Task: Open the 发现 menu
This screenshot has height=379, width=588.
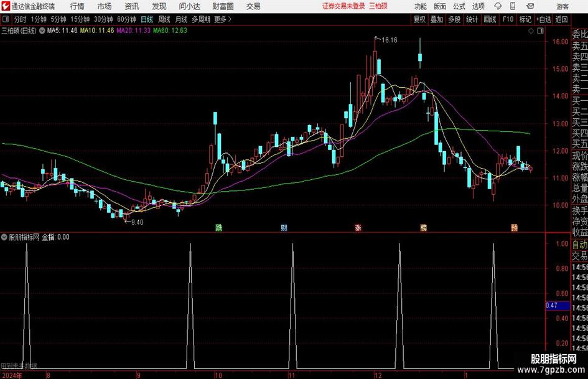Action: click(159, 6)
